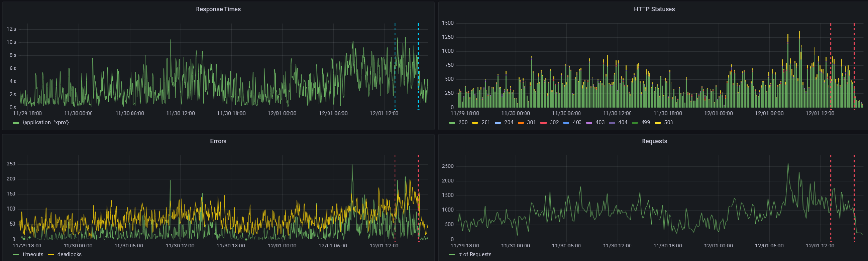The width and height of the screenshot is (868, 261).
Task: Click the dark green swatch beside 499
Action: pyautogui.click(x=635, y=123)
